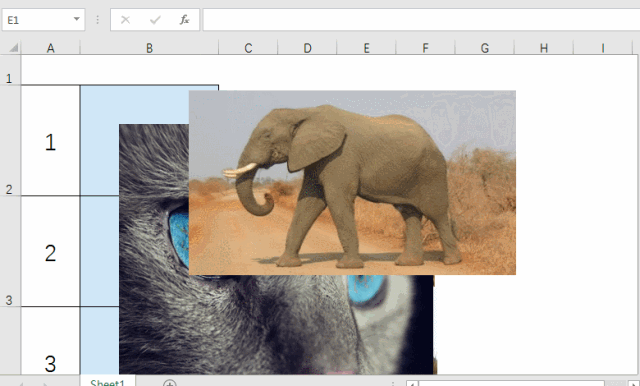Click the formula bar resize dots handle
This screenshot has height=386, width=640.
tap(98, 20)
